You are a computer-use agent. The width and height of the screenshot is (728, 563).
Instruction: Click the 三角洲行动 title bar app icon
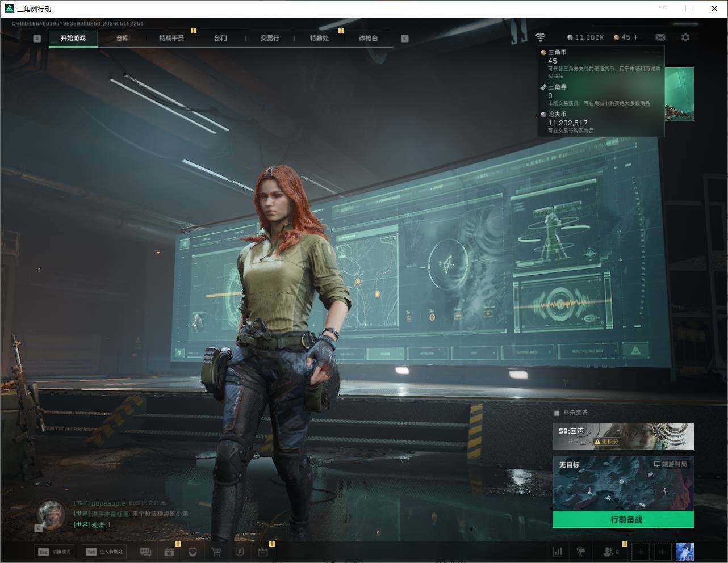pyautogui.click(x=9, y=9)
